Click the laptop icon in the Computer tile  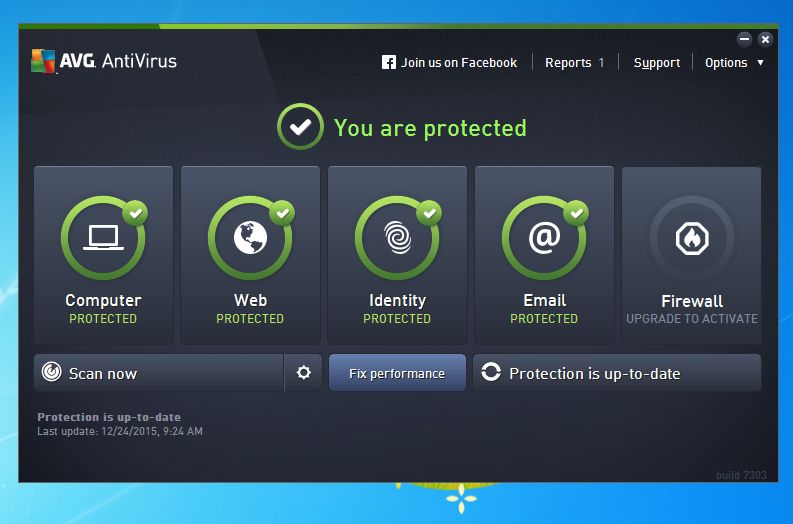[x=103, y=238]
